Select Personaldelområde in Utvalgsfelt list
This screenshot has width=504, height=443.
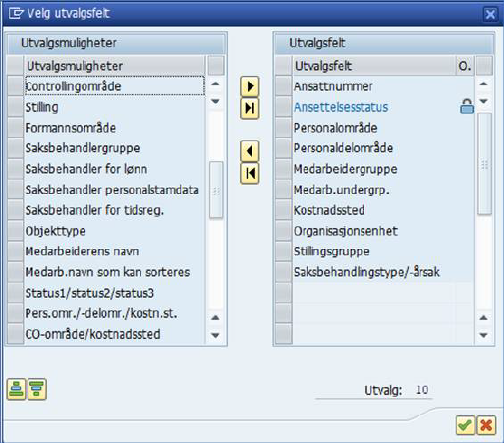click(374, 148)
